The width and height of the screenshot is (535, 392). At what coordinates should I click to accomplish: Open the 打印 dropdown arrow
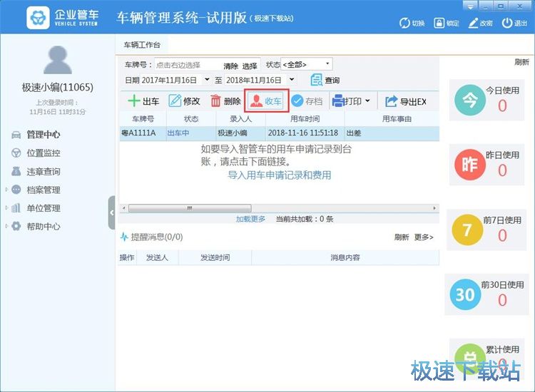(367, 100)
